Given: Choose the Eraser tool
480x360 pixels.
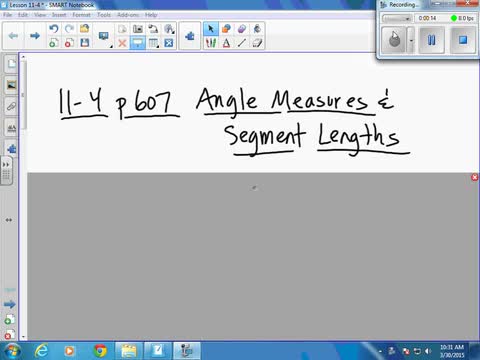Looking at the screenshot, I should coord(257,43).
